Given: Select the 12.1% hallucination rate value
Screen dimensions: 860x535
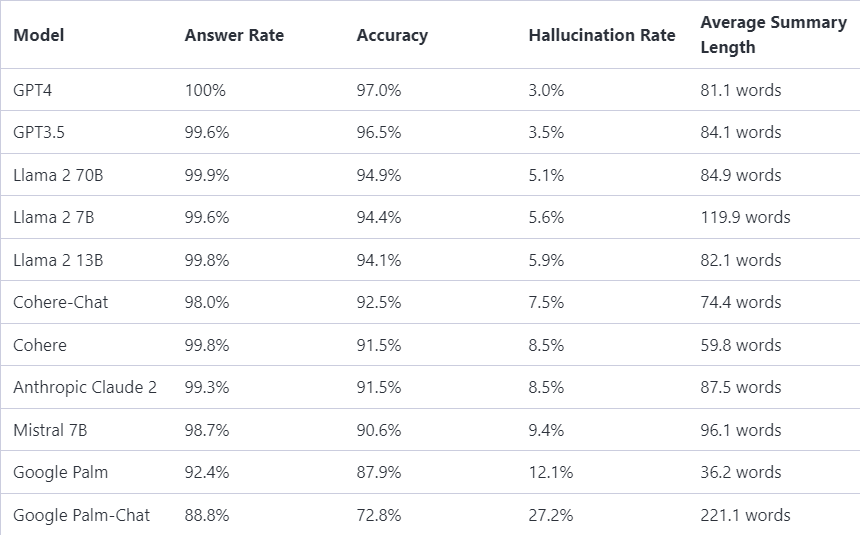Looking at the screenshot, I should [550, 472].
